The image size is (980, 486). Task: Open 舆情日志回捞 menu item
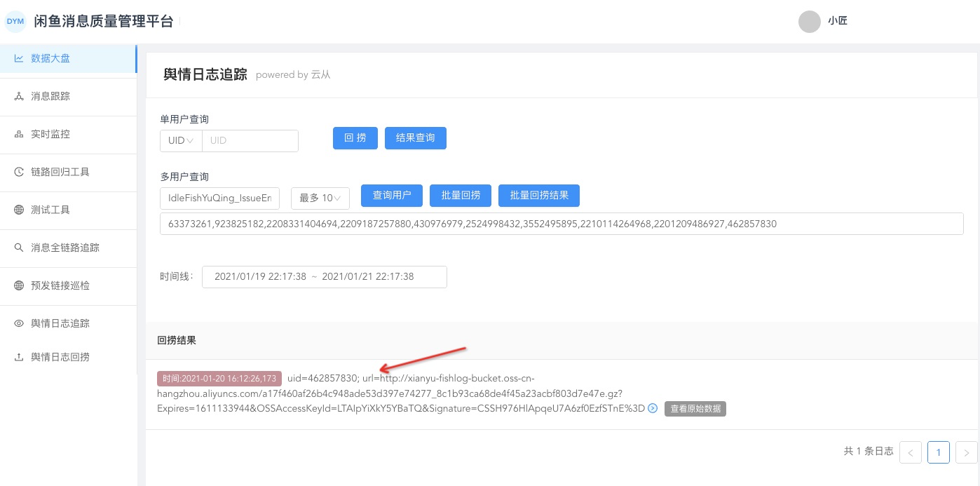[x=68, y=357]
